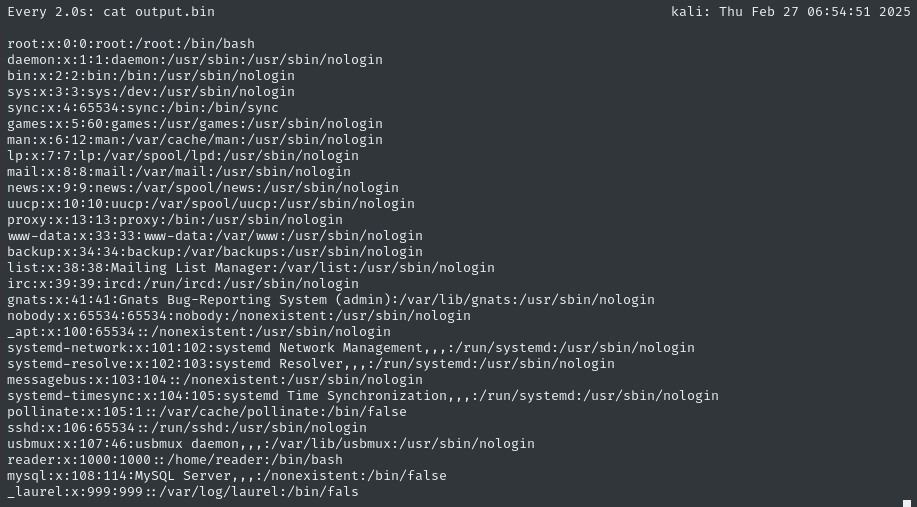Select the games account line

coord(194,124)
